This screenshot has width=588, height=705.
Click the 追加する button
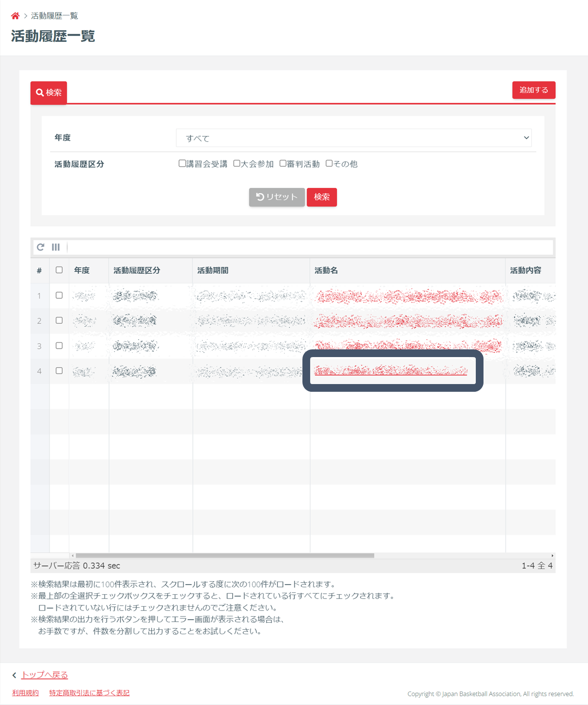tap(534, 90)
